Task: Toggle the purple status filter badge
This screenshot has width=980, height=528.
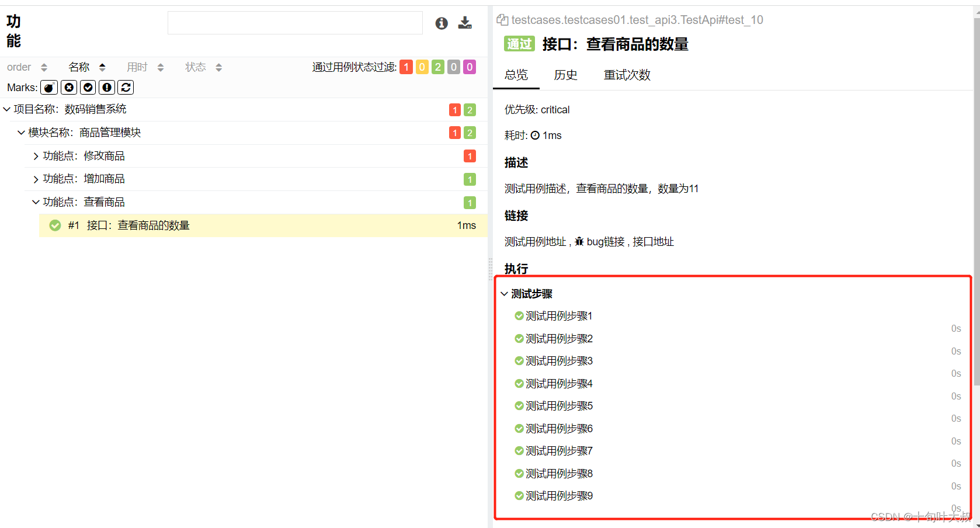Action: 469,67
